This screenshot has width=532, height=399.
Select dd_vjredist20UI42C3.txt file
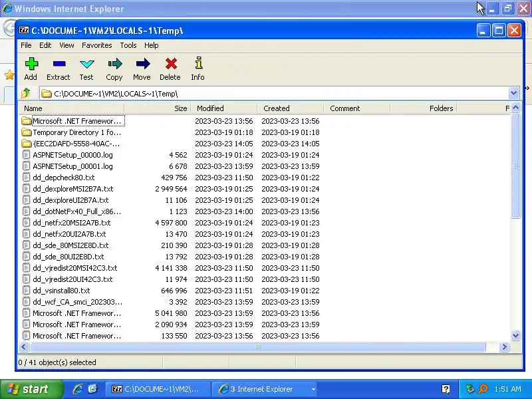pyautogui.click(x=72, y=279)
